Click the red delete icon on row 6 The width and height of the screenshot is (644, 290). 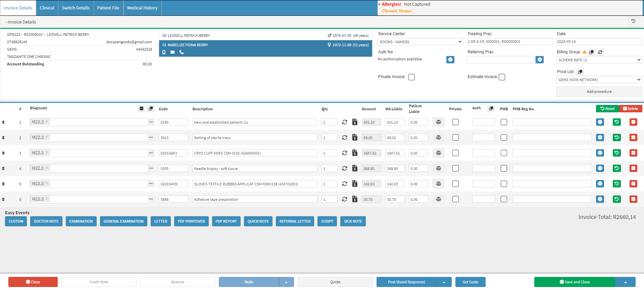tap(633, 199)
